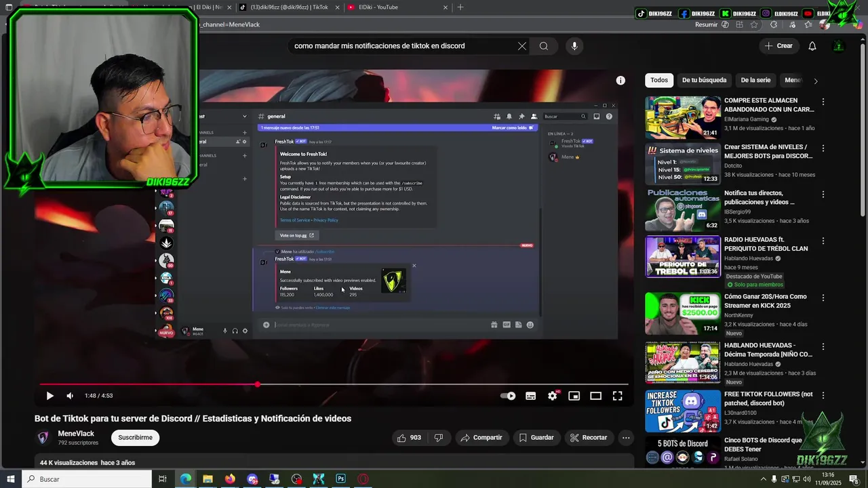
Task: Save video with Guardar button
Action: [x=536, y=438]
